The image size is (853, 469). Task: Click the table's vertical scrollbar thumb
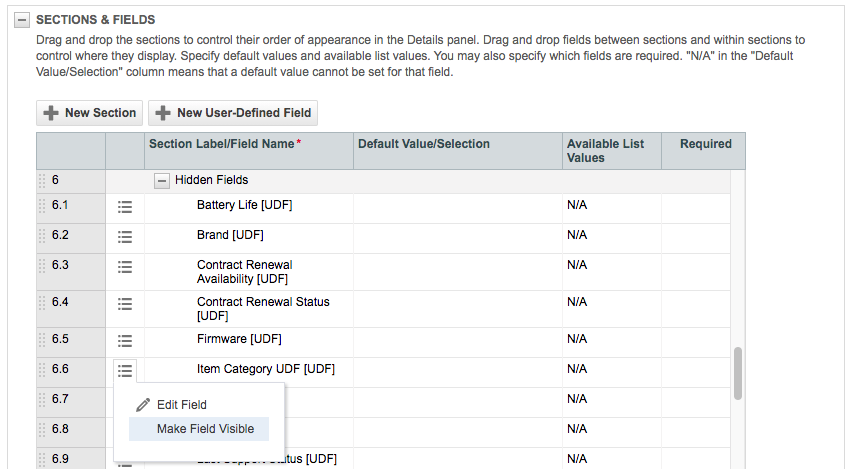pyautogui.click(x=738, y=374)
